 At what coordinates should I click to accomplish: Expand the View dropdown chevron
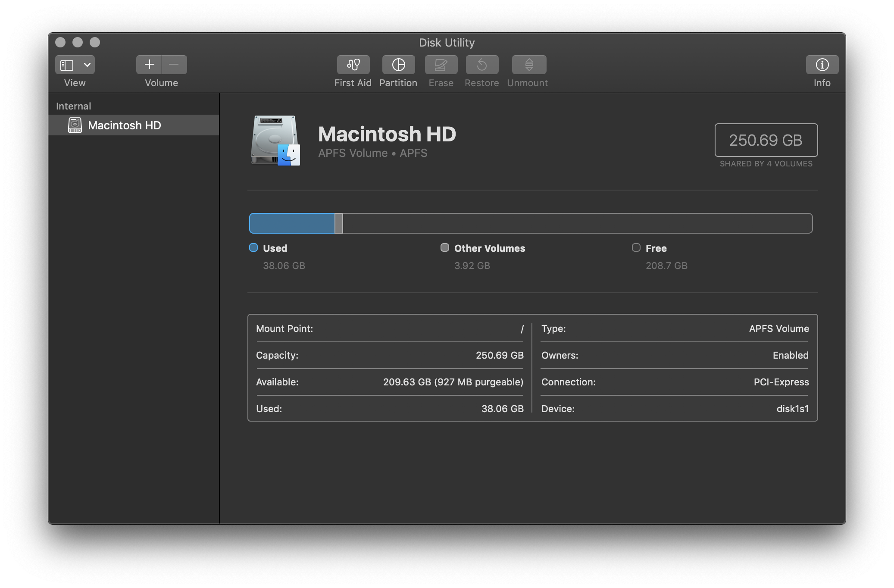pos(87,65)
